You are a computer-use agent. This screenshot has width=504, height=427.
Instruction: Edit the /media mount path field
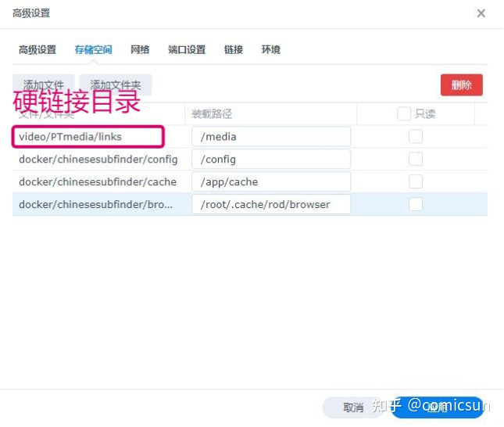(x=271, y=136)
